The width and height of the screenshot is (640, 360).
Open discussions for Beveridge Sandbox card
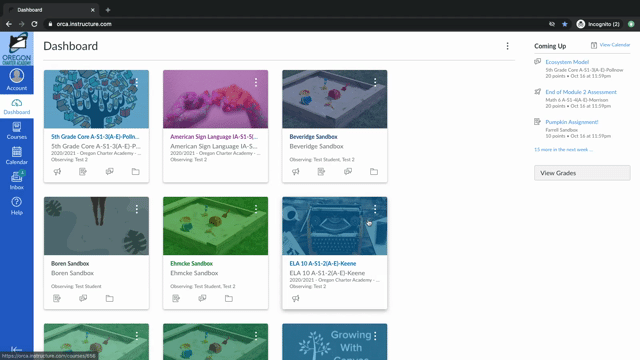(348, 172)
